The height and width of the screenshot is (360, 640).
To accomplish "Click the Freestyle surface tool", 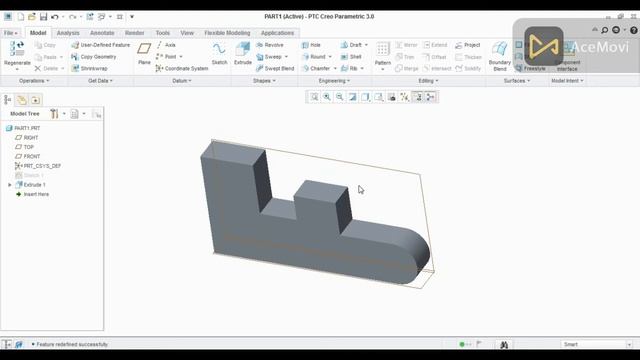I will pyautogui.click(x=531, y=69).
